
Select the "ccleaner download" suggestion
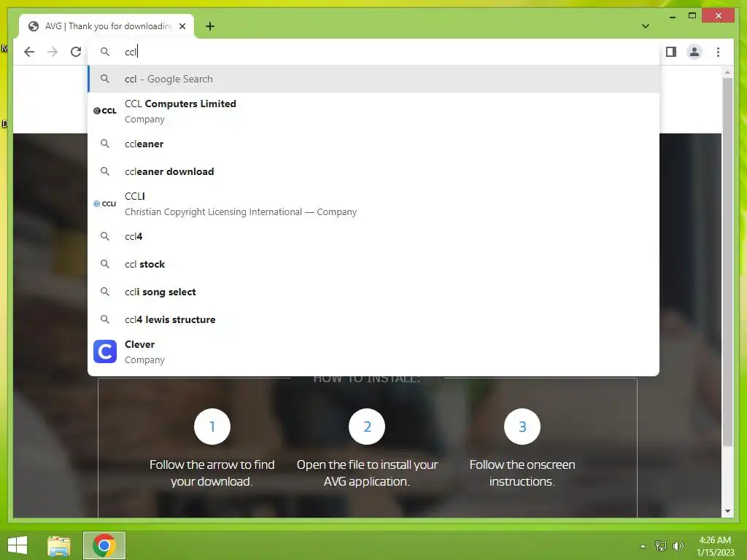click(x=374, y=171)
